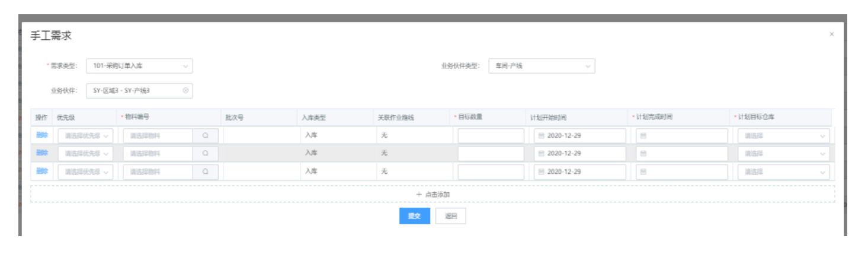Expand the 业务伙伴类型 dropdown
868x273 pixels.
(542, 66)
